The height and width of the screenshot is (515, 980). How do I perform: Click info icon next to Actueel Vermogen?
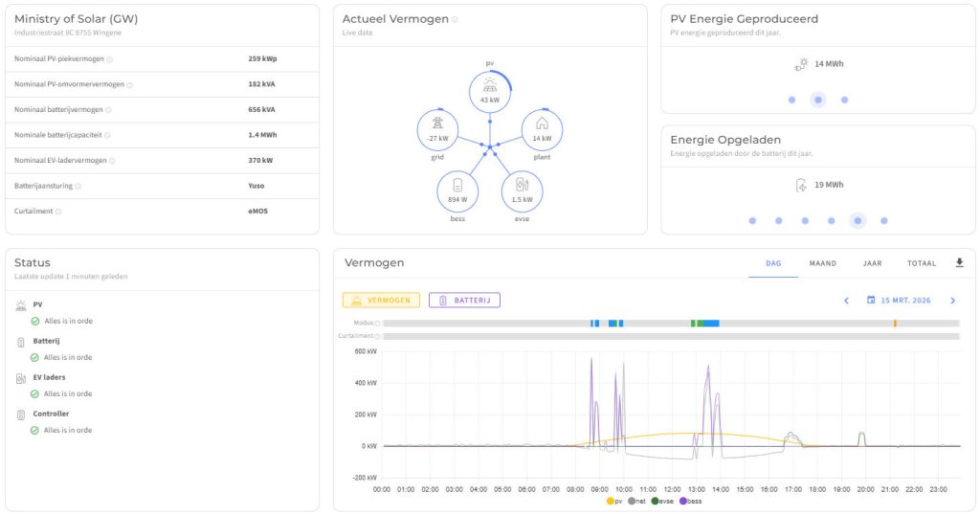pyautogui.click(x=455, y=19)
